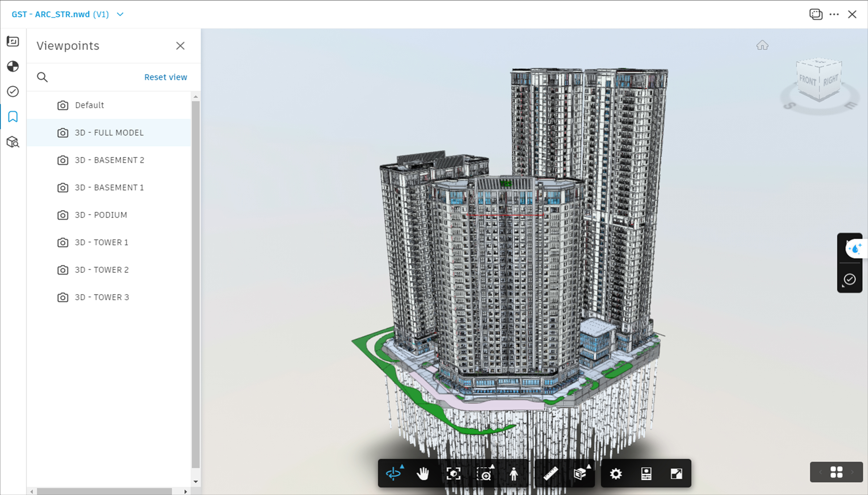Start First Person walk mode
Image resolution: width=868 pixels, height=495 pixels.
(x=514, y=473)
